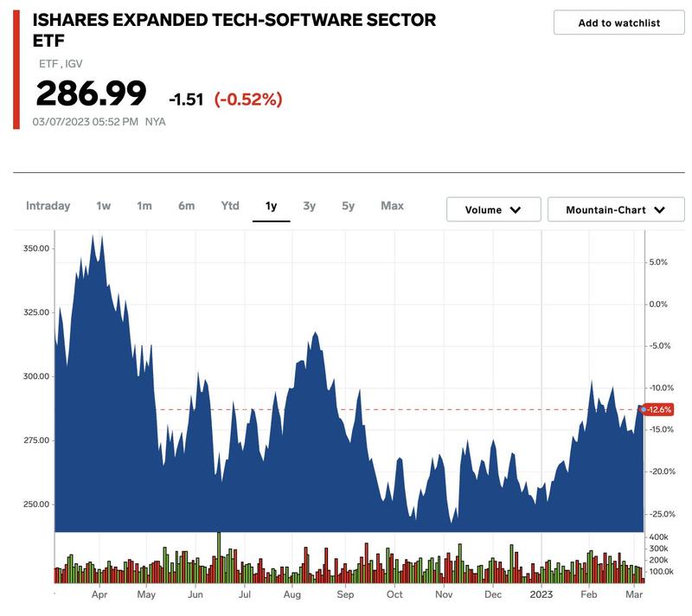Select the 1y range tab
The width and height of the screenshot is (692, 616).
click(271, 206)
